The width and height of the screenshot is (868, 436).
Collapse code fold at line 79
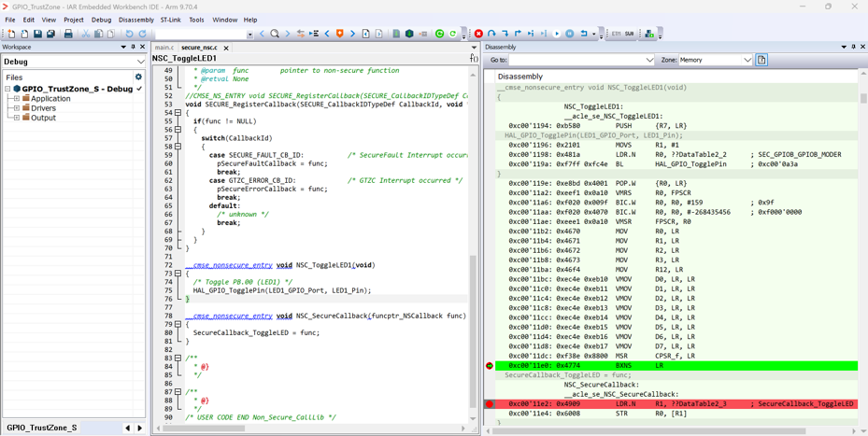(x=178, y=324)
